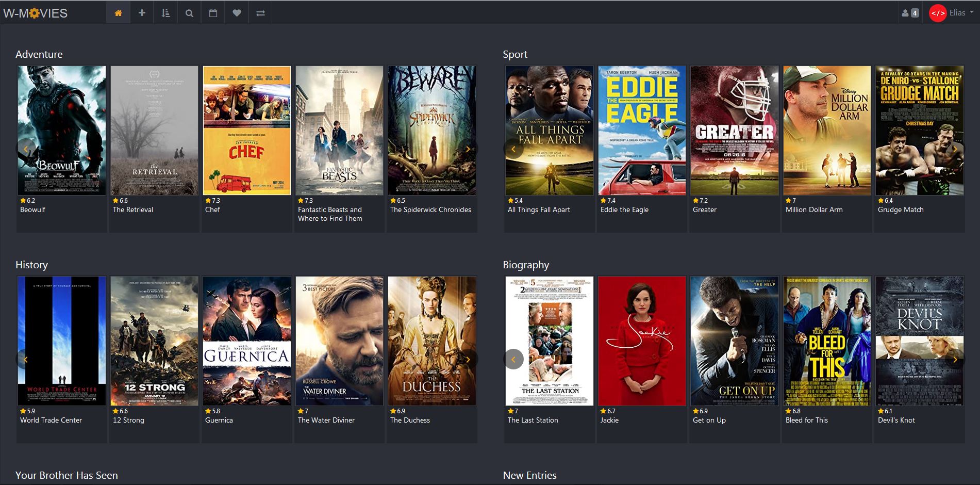Viewport: 980px width, 485px height.
Task: Open the 12 Strong poster
Action: tap(154, 341)
